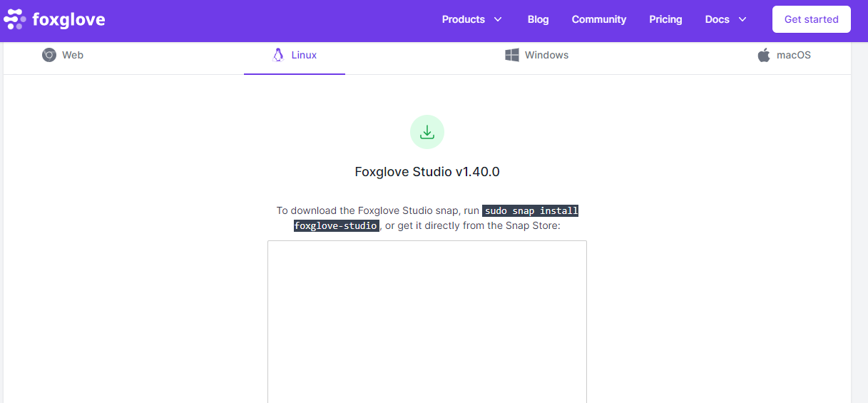Switch to the Windows tab
The height and width of the screenshot is (403, 868).
click(536, 55)
